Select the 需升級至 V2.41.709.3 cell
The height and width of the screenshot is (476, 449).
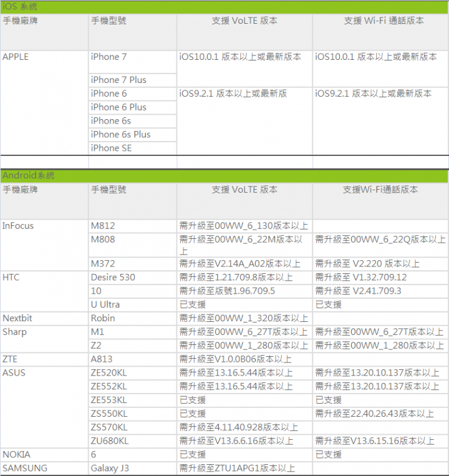pyautogui.click(x=380, y=291)
